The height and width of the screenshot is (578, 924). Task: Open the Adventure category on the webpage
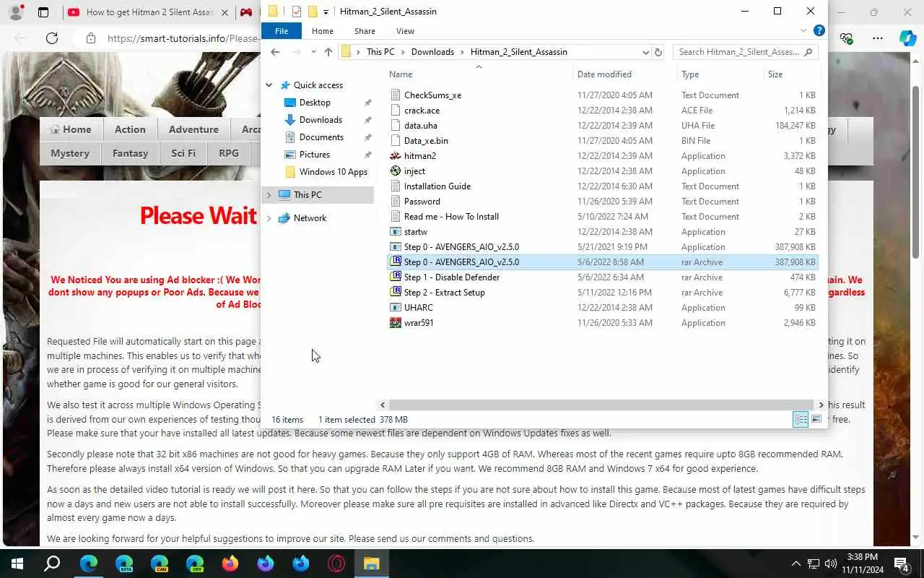[x=193, y=129]
